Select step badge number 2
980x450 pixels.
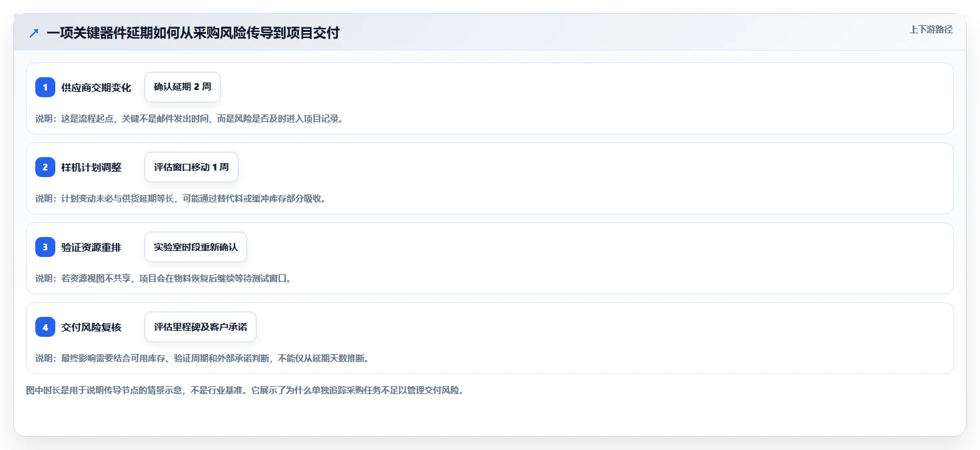[x=45, y=167]
